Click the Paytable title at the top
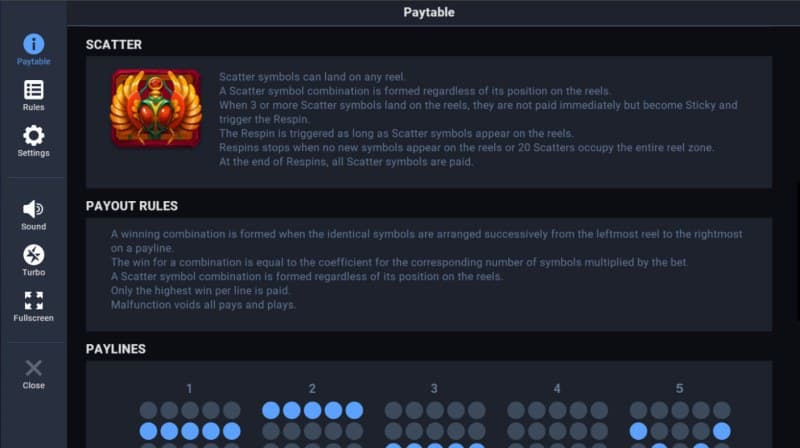Viewport: 800px width, 448px height. (429, 13)
